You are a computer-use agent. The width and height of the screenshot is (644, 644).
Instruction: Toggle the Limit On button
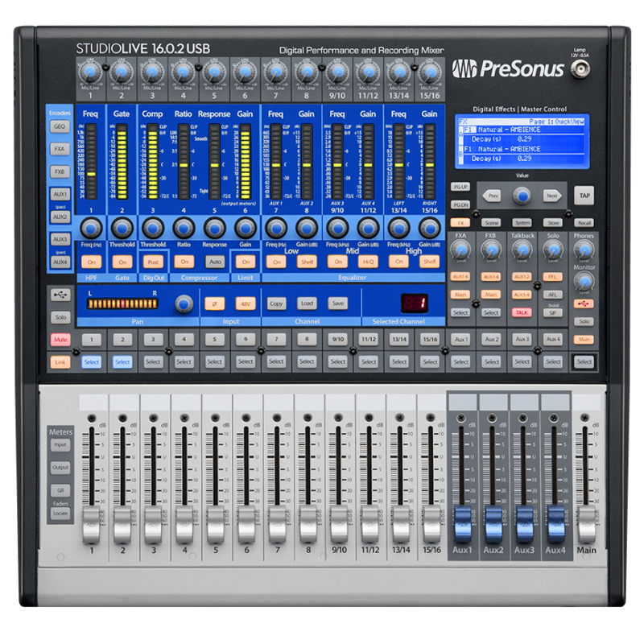click(x=246, y=262)
